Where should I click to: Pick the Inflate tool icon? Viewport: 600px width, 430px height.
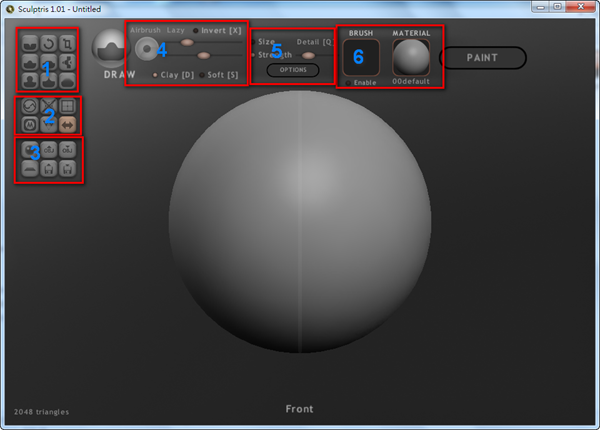49,62
